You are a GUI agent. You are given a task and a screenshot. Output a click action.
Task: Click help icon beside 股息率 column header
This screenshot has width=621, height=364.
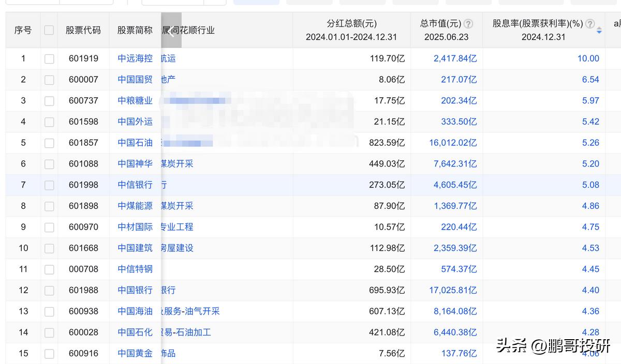click(589, 24)
